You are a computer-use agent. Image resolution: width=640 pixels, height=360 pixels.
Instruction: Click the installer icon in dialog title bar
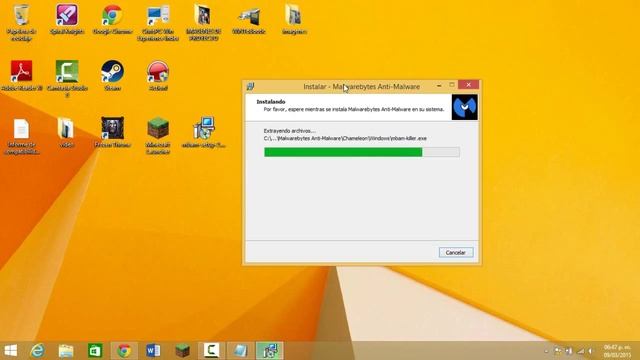[250, 86]
